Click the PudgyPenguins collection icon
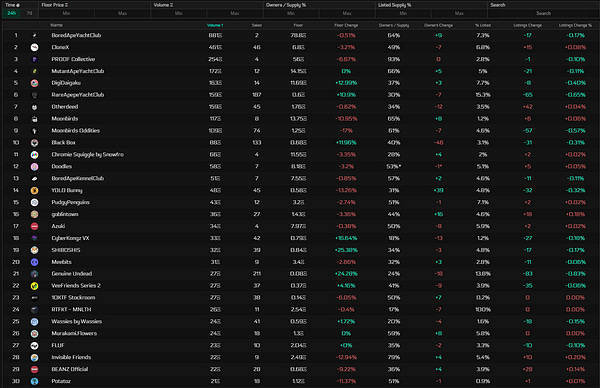This screenshot has width=600, height=388. (34, 202)
